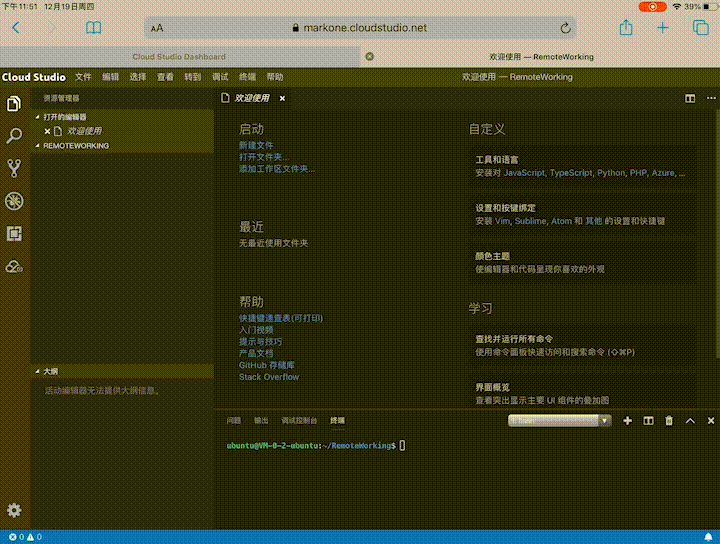Open the terminal shell selector dropdown
Screen dimensions: 720x544
pos(559,421)
